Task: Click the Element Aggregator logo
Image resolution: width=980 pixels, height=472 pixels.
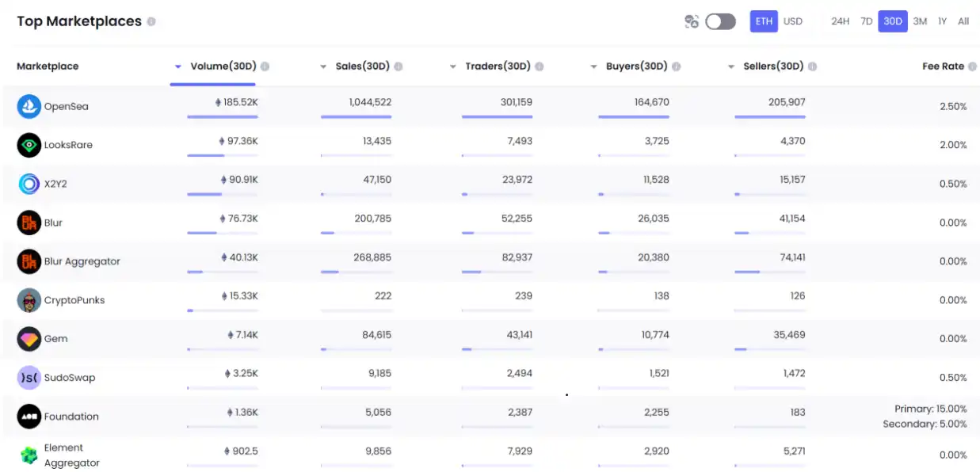Action: click(x=29, y=455)
